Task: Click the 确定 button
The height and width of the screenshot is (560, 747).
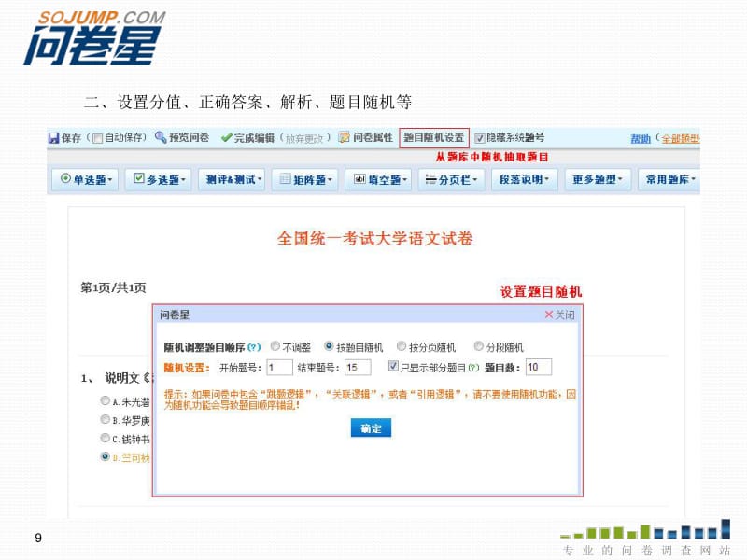Action: click(x=371, y=428)
